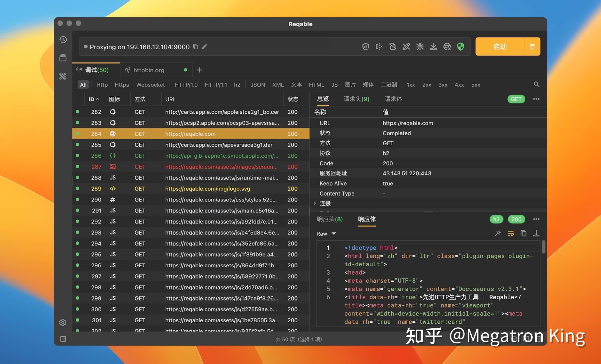The width and height of the screenshot is (601, 364).
Task: Copy the response body content
Action: 524,233
